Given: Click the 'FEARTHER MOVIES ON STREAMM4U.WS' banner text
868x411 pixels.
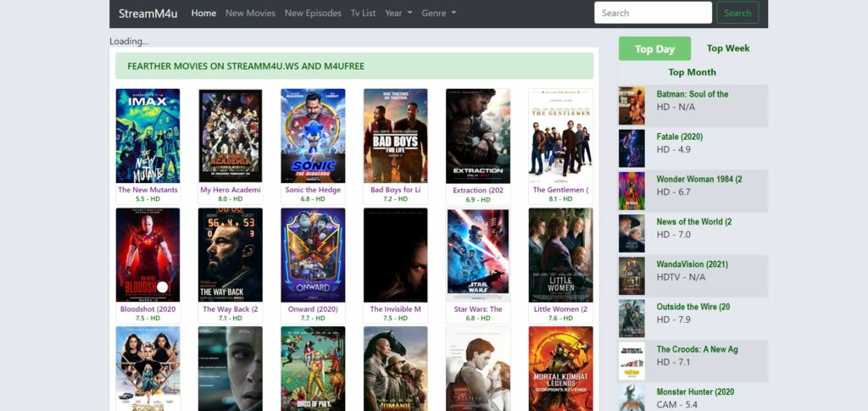Looking at the screenshot, I should click(246, 66).
